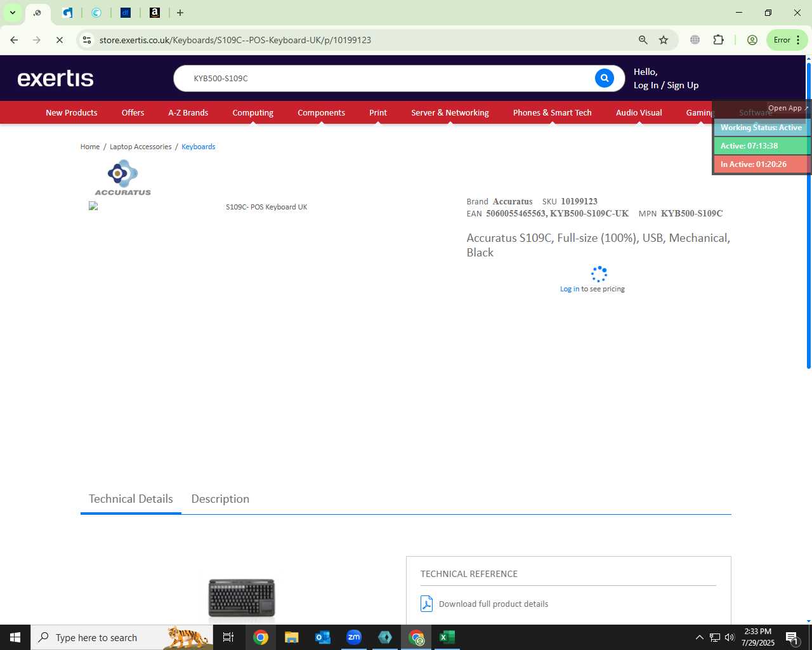Open the tab search dropdown arrow

[x=12, y=13]
